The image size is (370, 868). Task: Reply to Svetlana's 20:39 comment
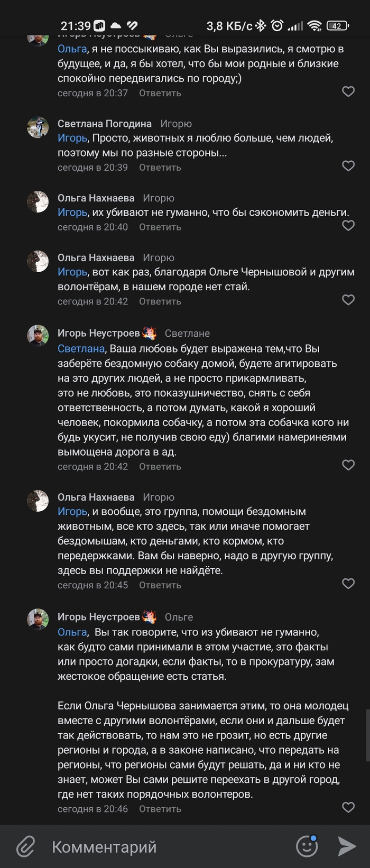[x=160, y=168]
